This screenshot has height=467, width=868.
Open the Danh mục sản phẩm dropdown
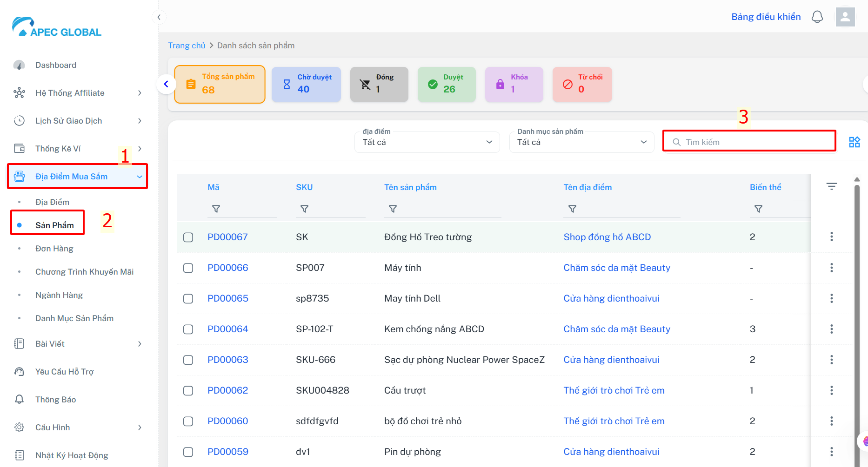tap(582, 142)
